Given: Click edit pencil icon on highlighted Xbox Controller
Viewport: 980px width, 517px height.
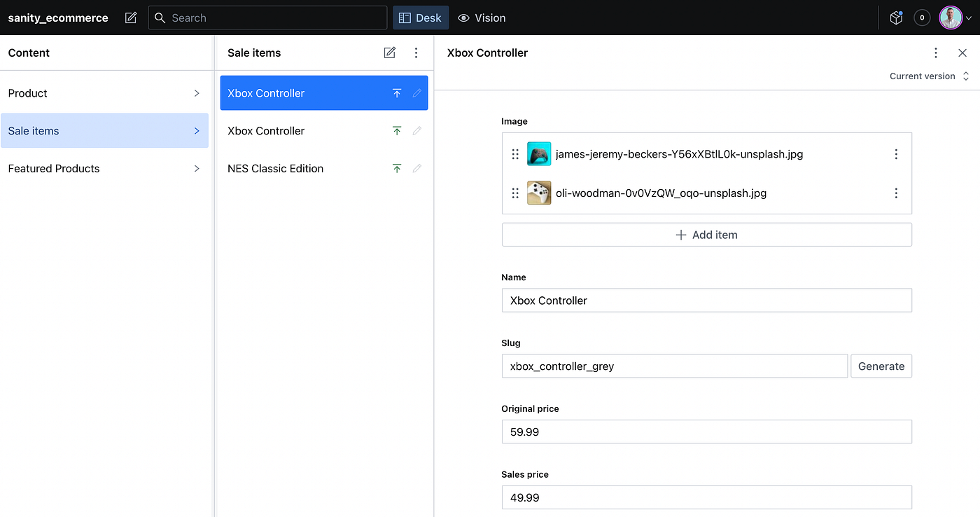Looking at the screenshot, I should (x=417, y=93).
